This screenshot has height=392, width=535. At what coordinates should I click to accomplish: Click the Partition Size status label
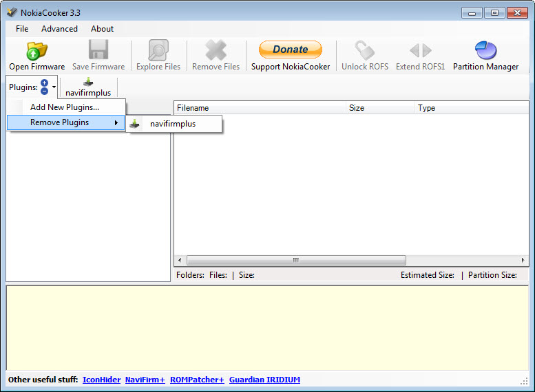[x=492, y=275]
